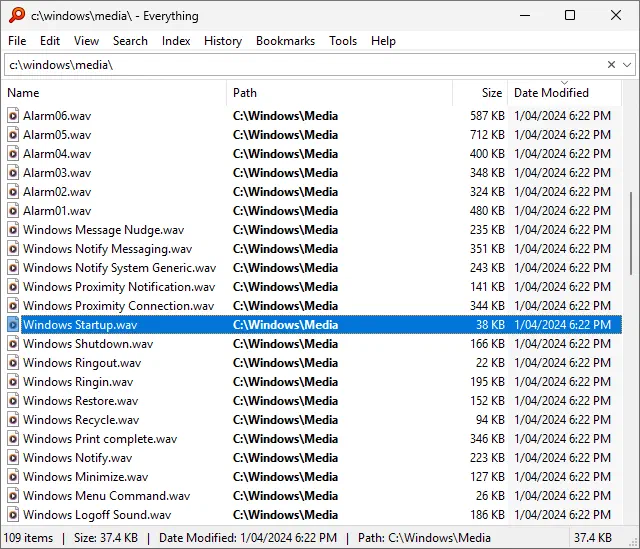Viewport: 640px width, 549px height.
Task: Open the Search menu
Action: pyautogui.click(x=130, y=41)
